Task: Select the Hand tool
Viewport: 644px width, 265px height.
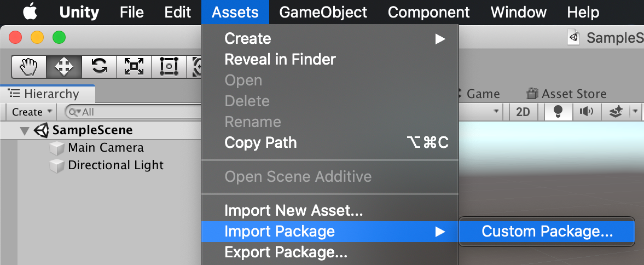Action: pos(29,67)
